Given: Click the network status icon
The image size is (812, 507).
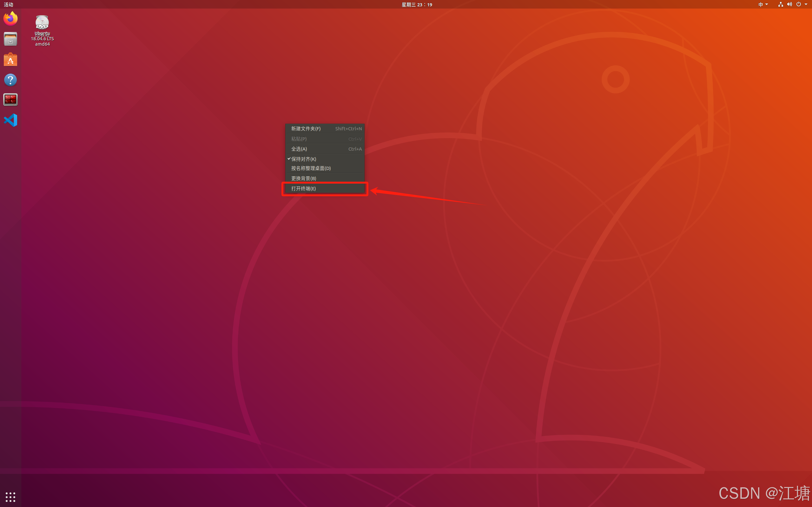Looking at the screenshot, I should [x=781, y=4].
